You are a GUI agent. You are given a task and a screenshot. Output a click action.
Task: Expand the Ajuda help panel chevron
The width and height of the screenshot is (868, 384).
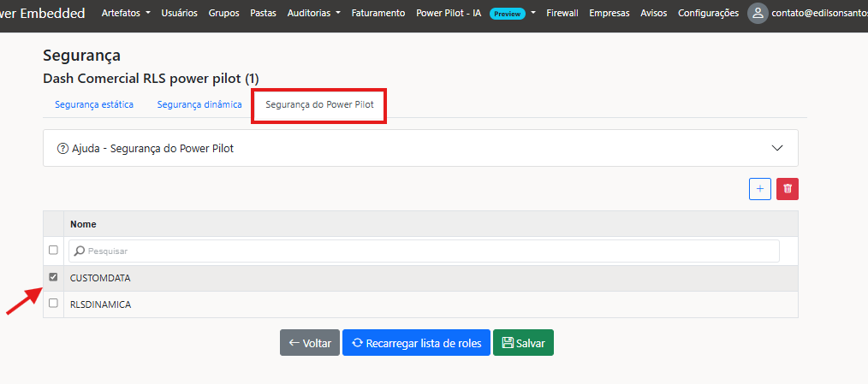[x=777, y=148]
